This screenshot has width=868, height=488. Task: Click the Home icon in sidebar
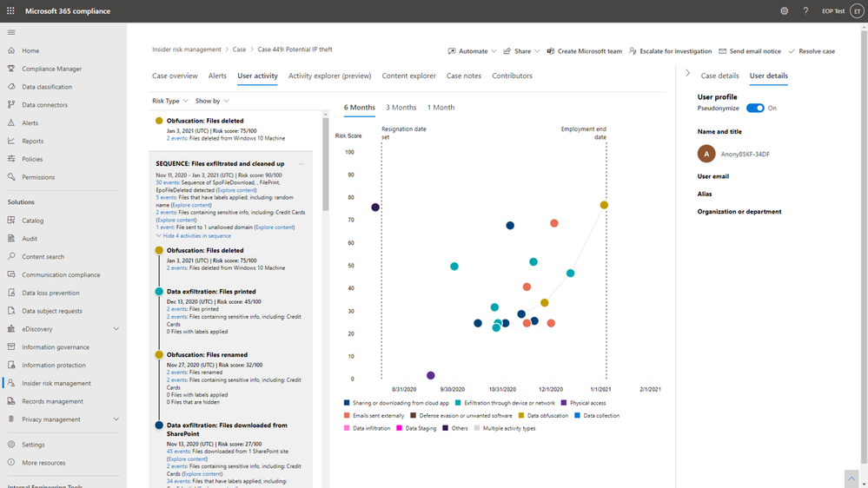(x=11, y=50)
